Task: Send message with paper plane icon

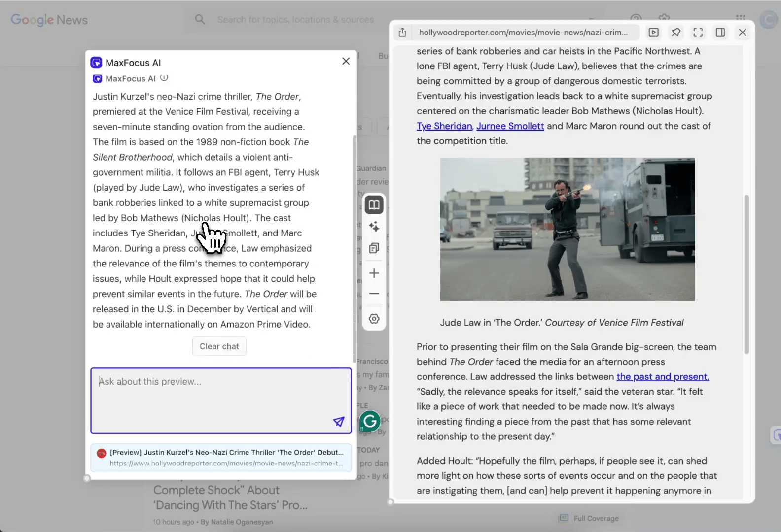Action: pos(339,422)
